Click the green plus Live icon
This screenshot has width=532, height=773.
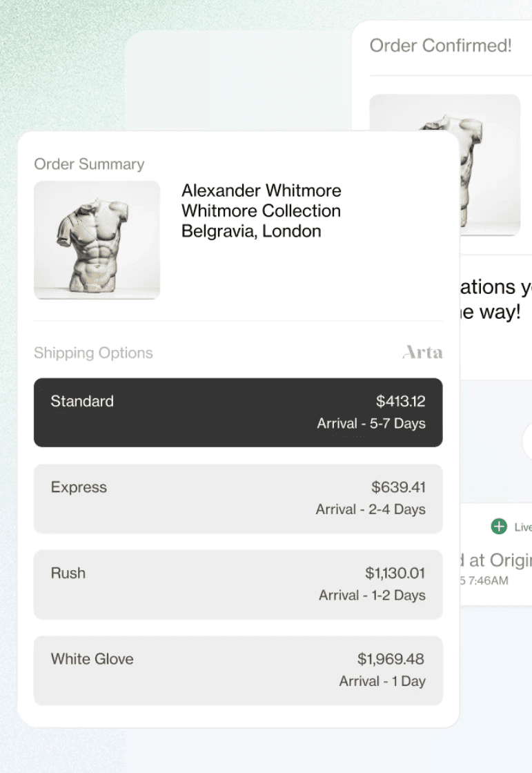498,527
